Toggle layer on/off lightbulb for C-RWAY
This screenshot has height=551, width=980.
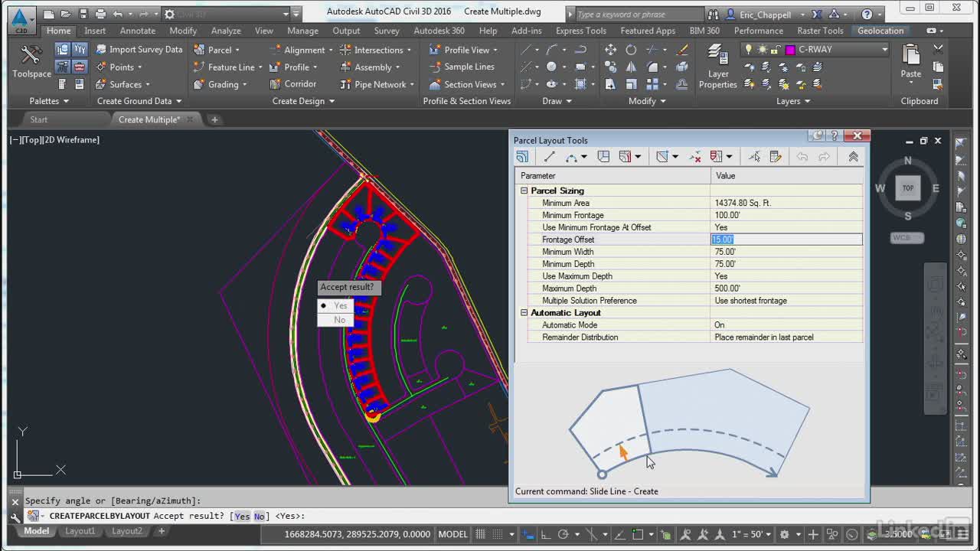click(749, 49)
